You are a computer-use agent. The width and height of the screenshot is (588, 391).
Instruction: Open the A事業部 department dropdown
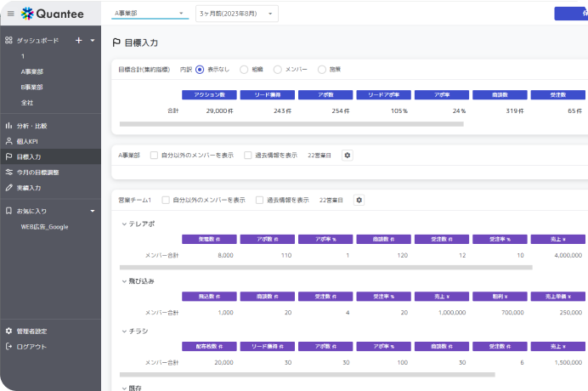point(150,14)
